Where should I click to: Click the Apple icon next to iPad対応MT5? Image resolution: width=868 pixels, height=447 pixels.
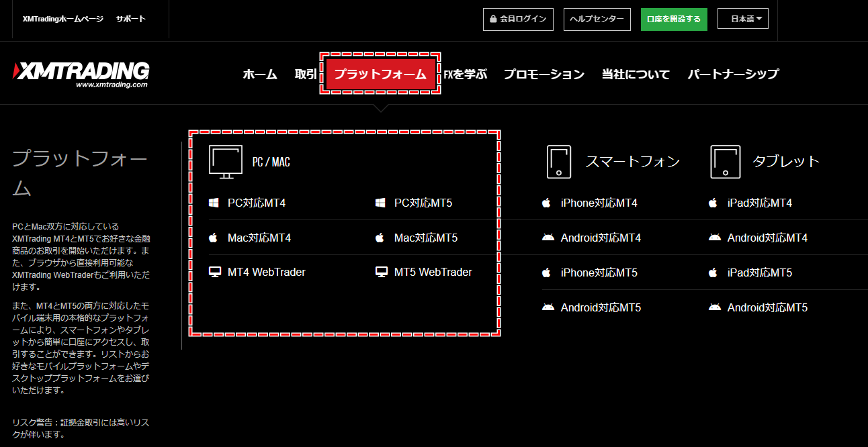click(712, 272)
